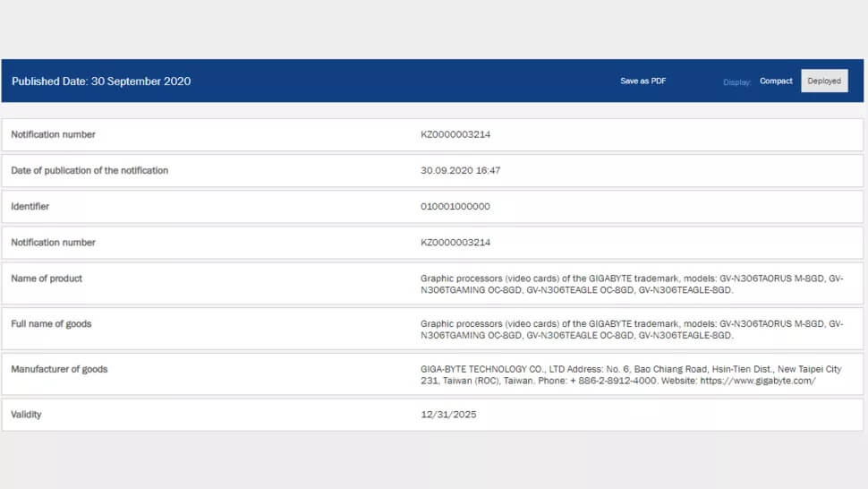Select the Published Date header text
Image resolution: width=868 pixels, height=489 pixels.
(x=101, y=81)
